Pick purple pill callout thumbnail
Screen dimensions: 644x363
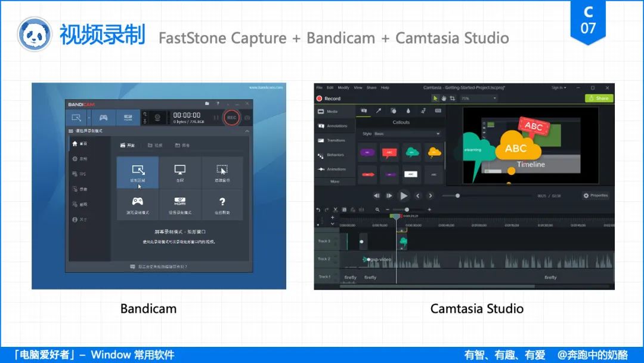coord(367,152)
